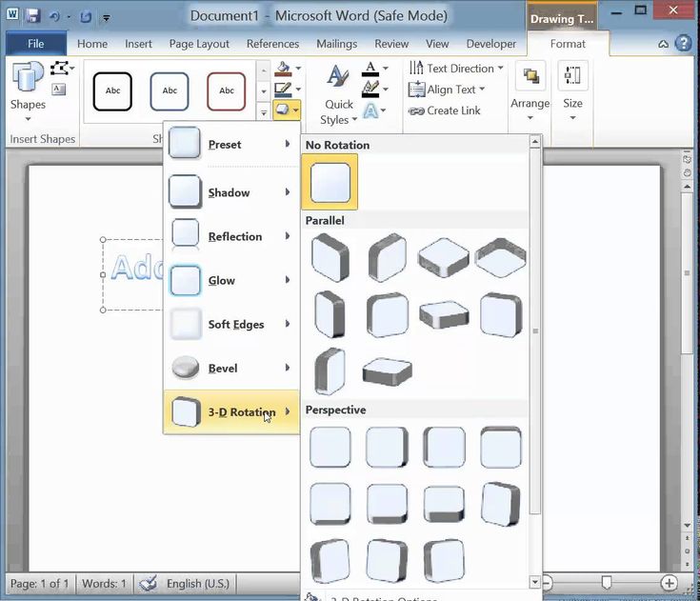
Task: Apply second Parallel preset in top row
Action: [x=387, y=257]
